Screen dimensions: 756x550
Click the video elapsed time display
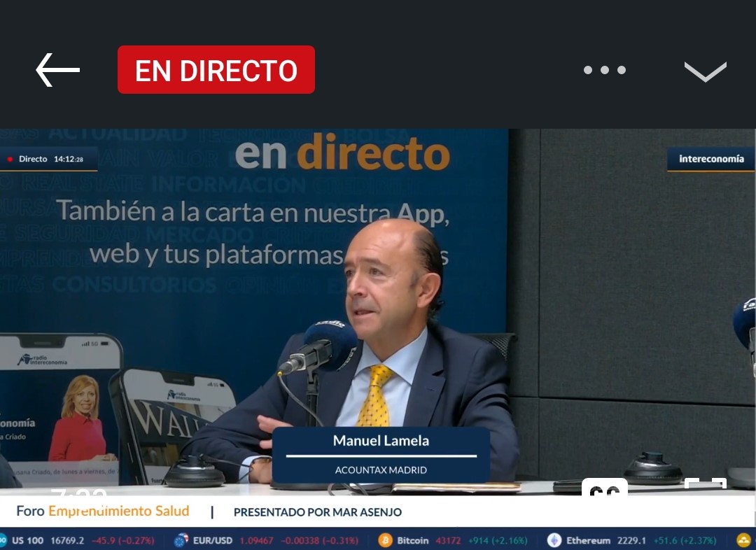[77, 491]
